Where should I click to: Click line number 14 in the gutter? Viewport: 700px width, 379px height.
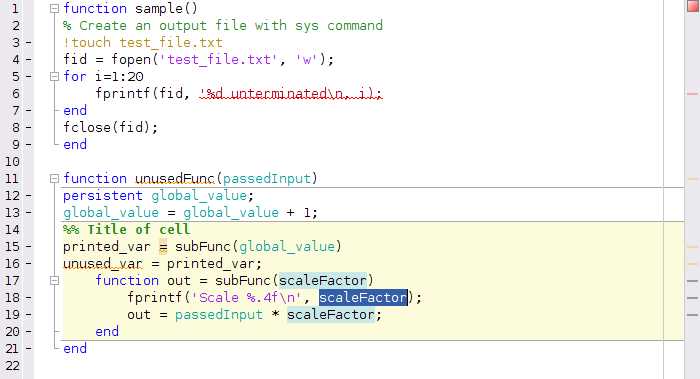tap(12, 230)
